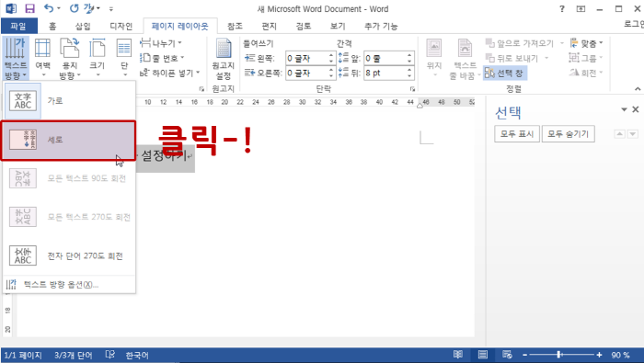Click the Wrap Text (텍스트 줄 바꿈) icon

click(x=465, y=60)
